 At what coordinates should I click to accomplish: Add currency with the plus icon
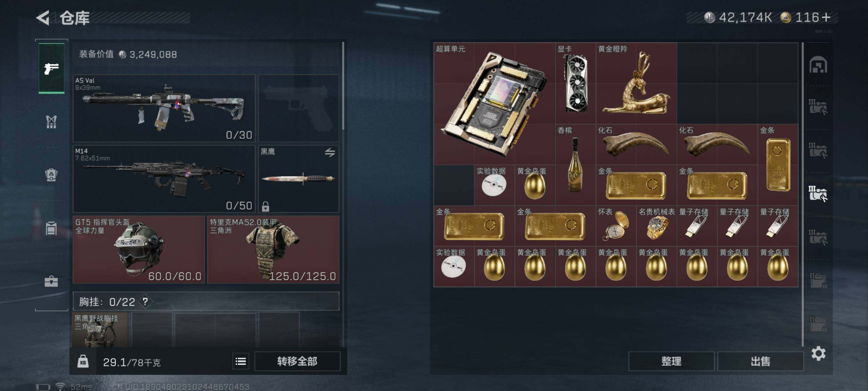pyautogui.click(x=826, y=17)
